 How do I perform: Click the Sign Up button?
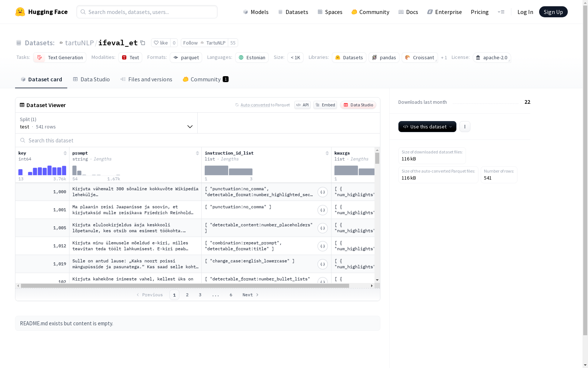click(x=553, y=12)
